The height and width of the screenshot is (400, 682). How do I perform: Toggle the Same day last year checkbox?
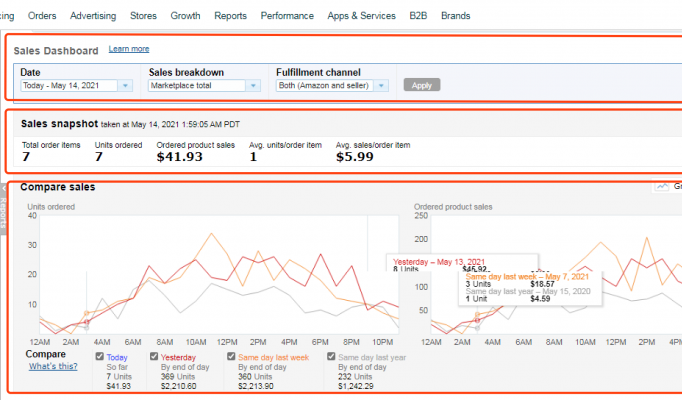tap(330, 355)
